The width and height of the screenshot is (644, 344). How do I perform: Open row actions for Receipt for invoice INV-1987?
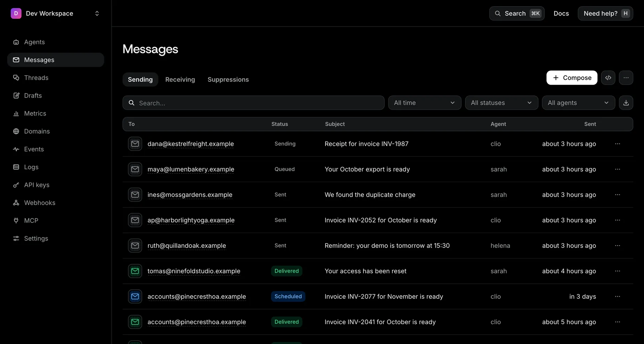tap(618, 144)
